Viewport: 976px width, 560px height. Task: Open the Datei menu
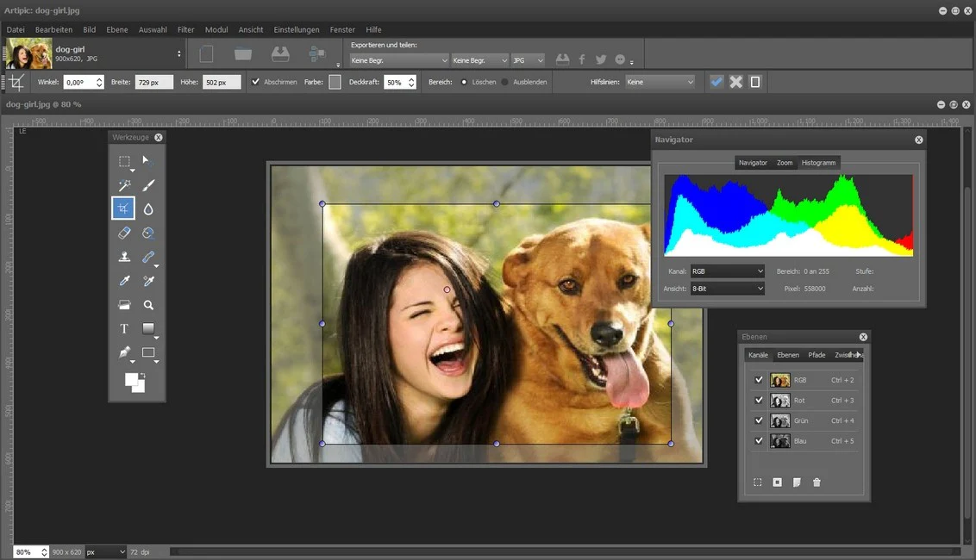[x=16, y=29]
